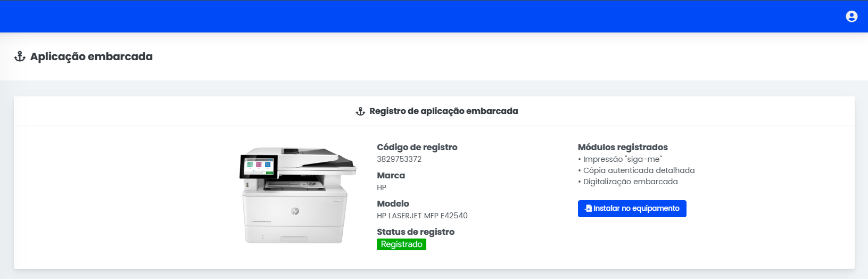The image size is (868, 279).
Task: Click the anchor icon in the registration card header
Action: (360, 111)
